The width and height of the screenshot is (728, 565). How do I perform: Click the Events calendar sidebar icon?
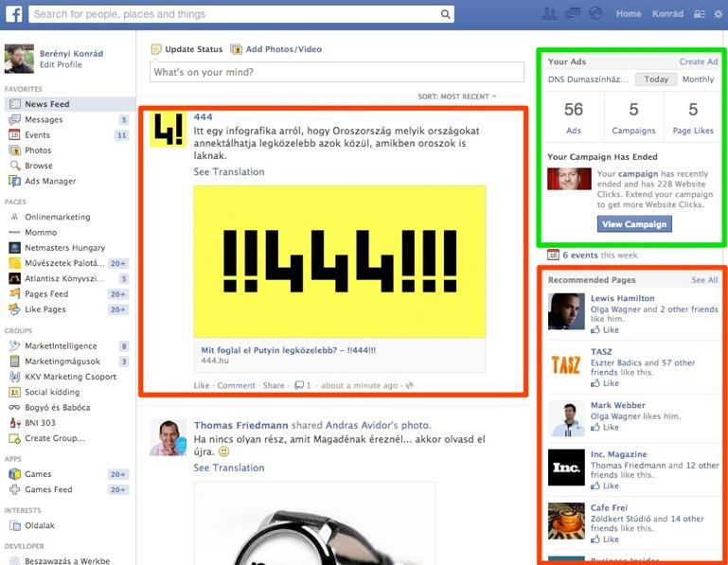tap(15, 134)
